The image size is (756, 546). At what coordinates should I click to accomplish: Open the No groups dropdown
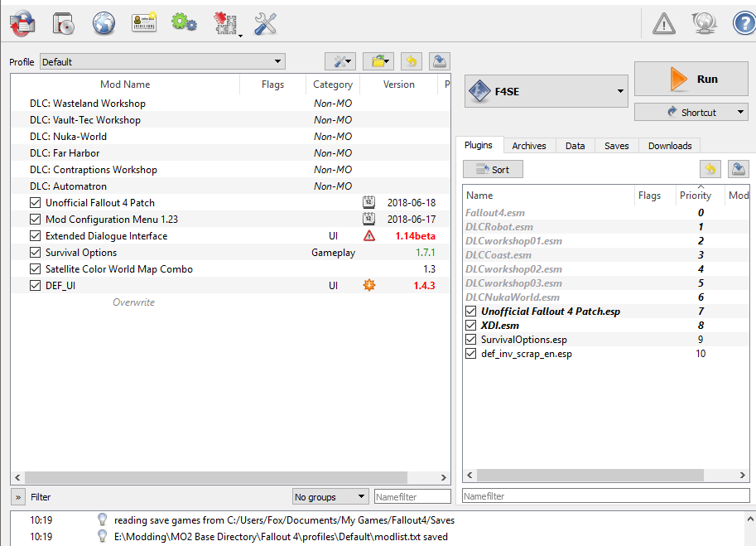coord(330,496)
